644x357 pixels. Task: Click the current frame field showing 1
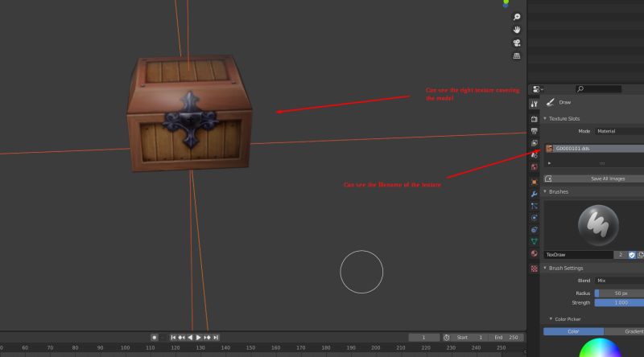tap(424, 338)
